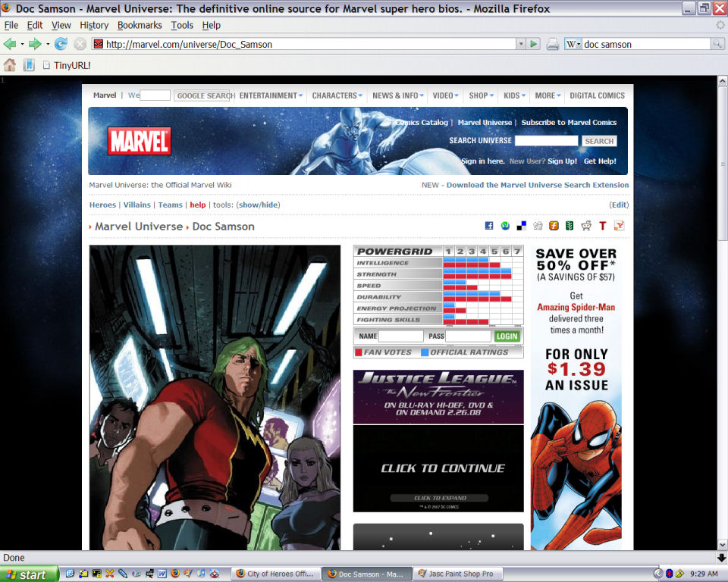Click the Yahoo share icon
Image resolution: width=728 pixels, height=582 pixels.
click(619, 226)
